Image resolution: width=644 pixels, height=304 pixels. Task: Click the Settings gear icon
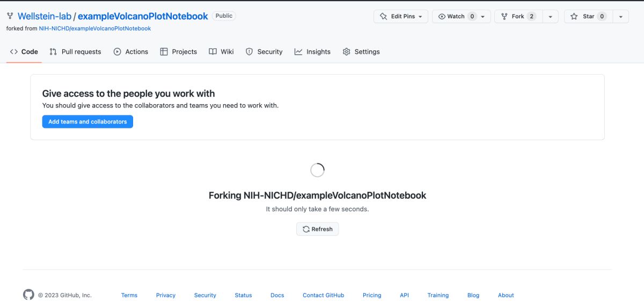[347, 52]
